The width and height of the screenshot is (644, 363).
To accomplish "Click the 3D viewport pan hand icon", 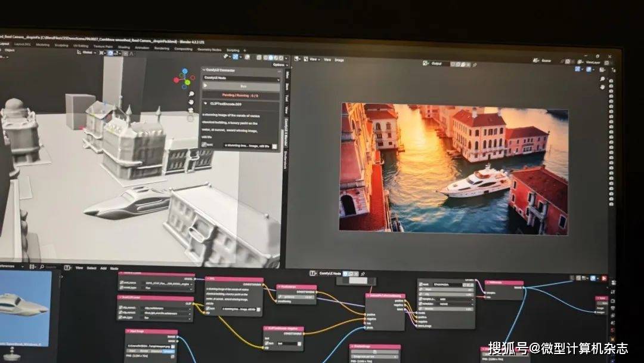I will coord(191,102).
